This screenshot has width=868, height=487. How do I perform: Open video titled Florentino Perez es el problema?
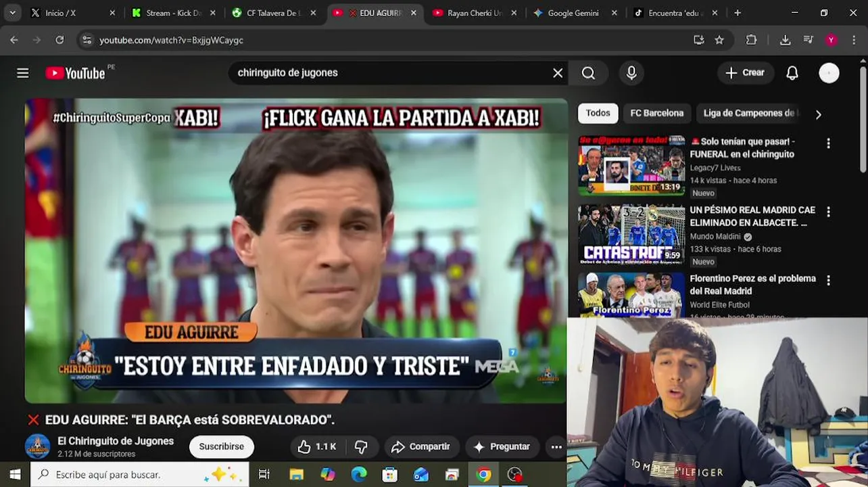752,285
